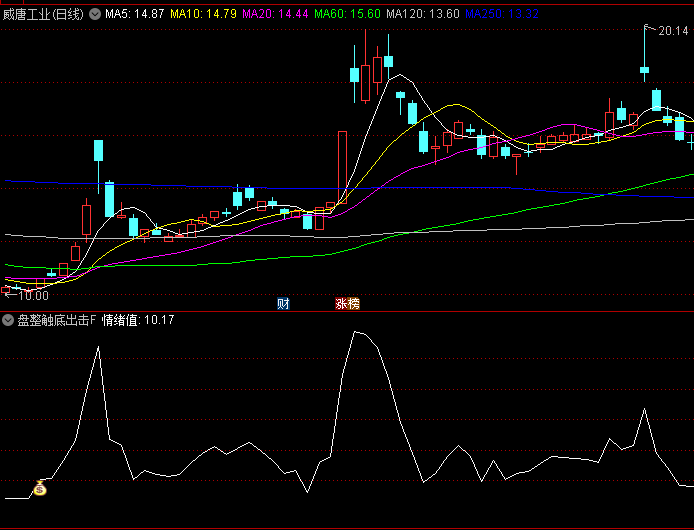Select the 威唐工业(日线) title label
The height and width of the screenshot is (530, 694).
[43, 14]
